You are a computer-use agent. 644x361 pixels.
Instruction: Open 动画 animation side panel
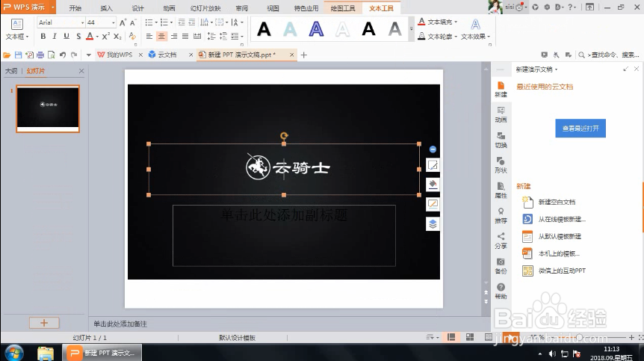coord(501,114)
